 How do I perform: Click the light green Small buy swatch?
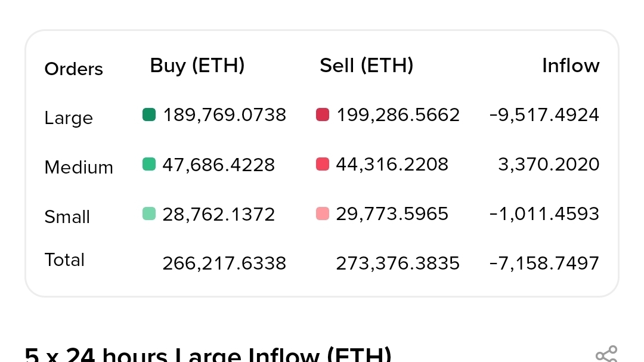coord(149,214)
